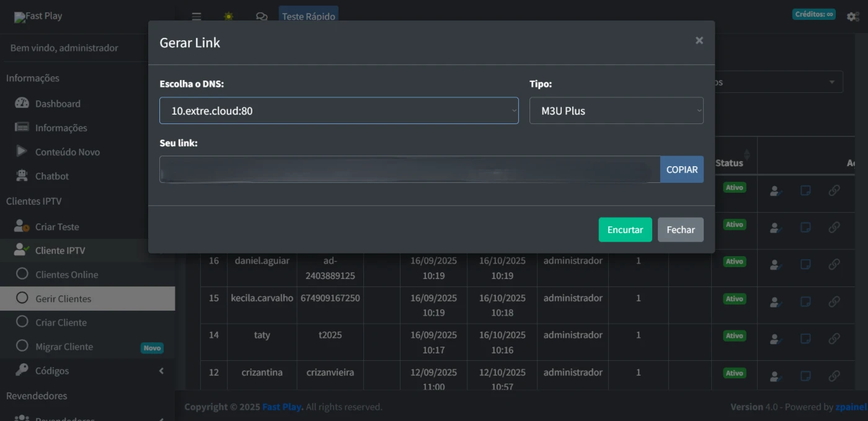Screen dimensions: 868x421
Task: Toggle the light/dark theme sun icon
Action: click(229, 17)
